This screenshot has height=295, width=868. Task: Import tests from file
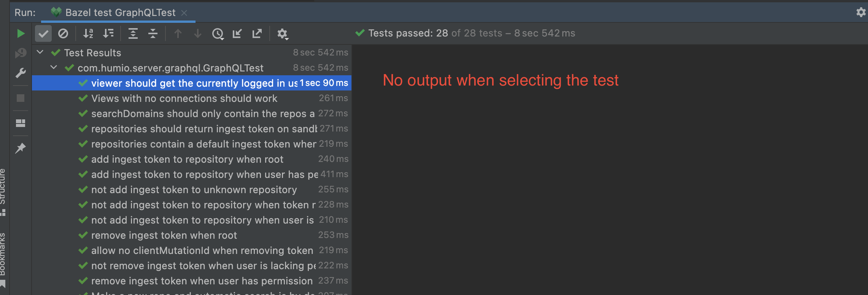(x=237, y=33)
